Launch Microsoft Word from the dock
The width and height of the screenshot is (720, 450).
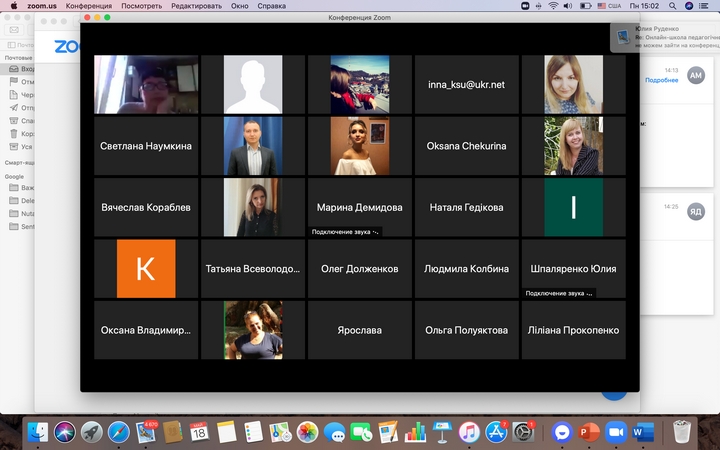click(642, 432)
